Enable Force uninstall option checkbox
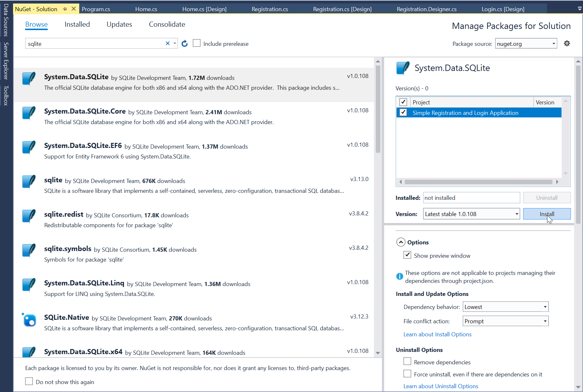The width and height of the screenshot is (583, 392). tap(407, 374)
